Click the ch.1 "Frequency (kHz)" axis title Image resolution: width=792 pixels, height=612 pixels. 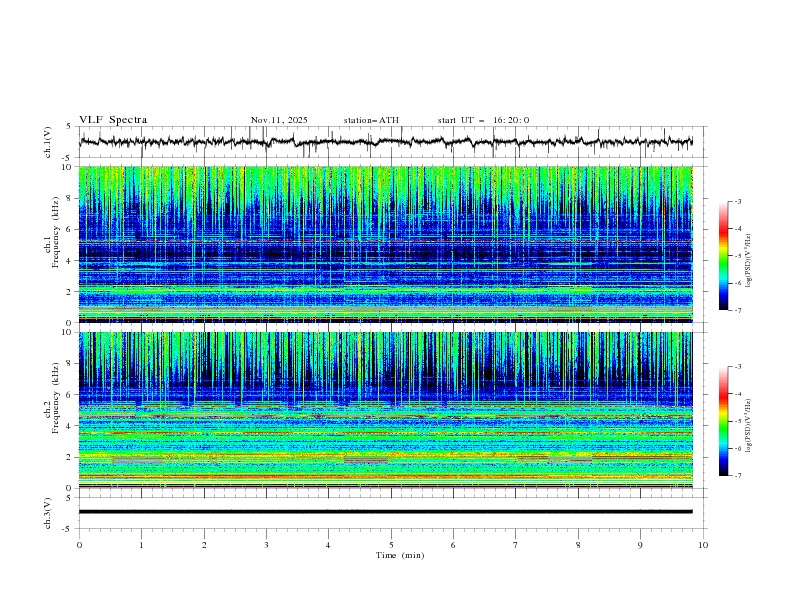tap(56, 232)
